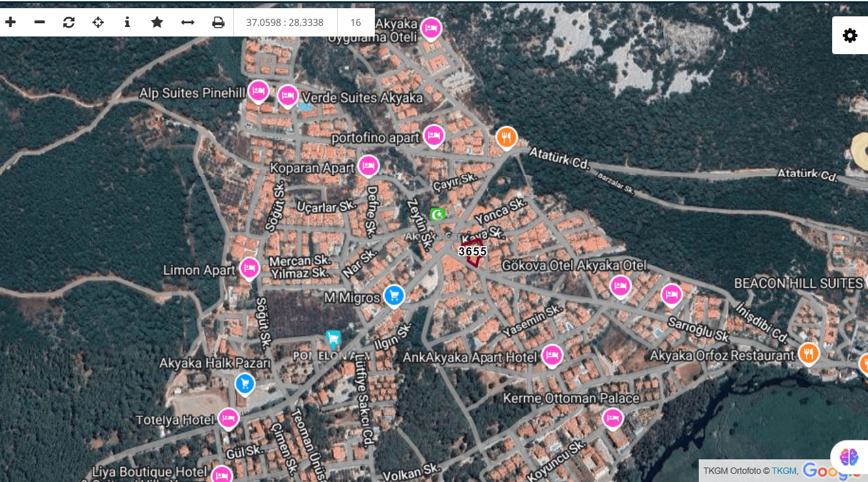Select parcel 3655 on the map
The image size is (868, 482).
pos(472,252)
